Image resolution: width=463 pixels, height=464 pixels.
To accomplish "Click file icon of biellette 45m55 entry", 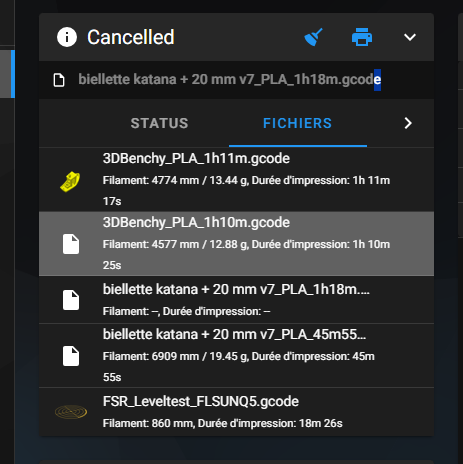I will tap(71, 356).
